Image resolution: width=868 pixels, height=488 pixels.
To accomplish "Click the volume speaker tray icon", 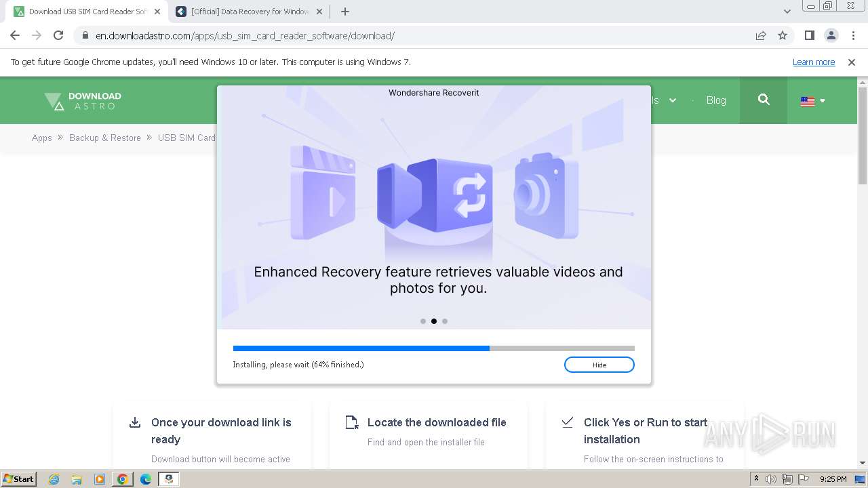I will click(771, 479).
